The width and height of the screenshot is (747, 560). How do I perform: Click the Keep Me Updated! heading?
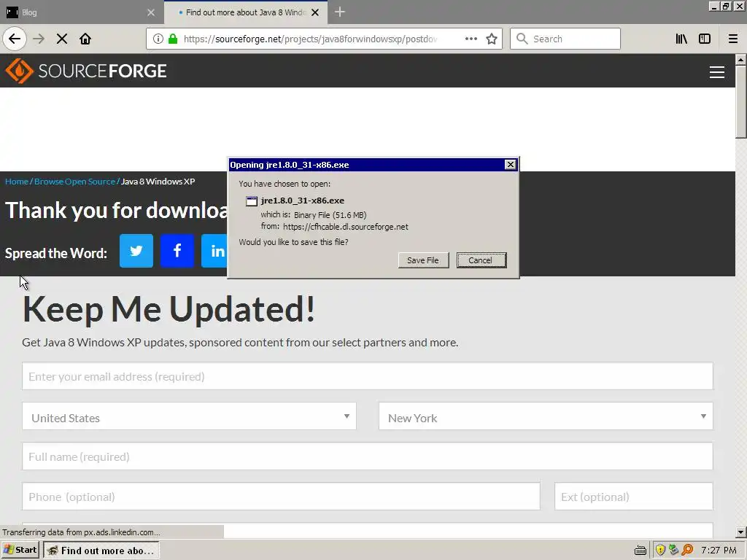click(x=169, y=309)
